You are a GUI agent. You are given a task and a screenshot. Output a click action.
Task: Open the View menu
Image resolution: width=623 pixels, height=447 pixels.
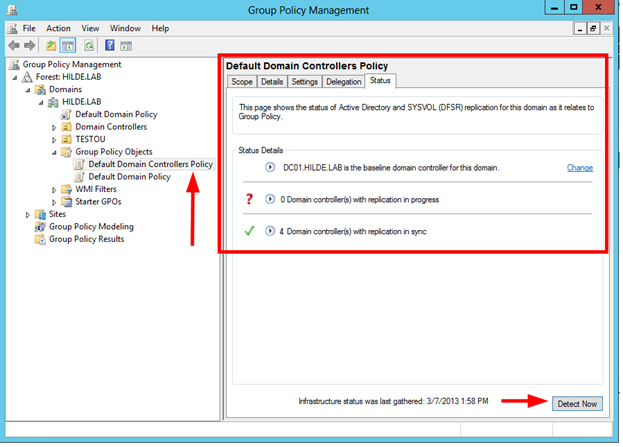tap(90, 28)
